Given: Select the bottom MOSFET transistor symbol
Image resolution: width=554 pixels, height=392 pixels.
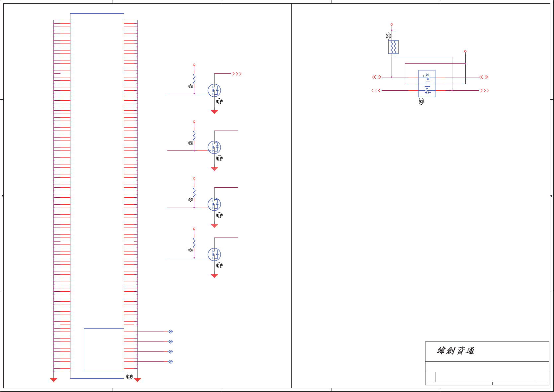Looking at the screenshot, I should tap(214, 254).
